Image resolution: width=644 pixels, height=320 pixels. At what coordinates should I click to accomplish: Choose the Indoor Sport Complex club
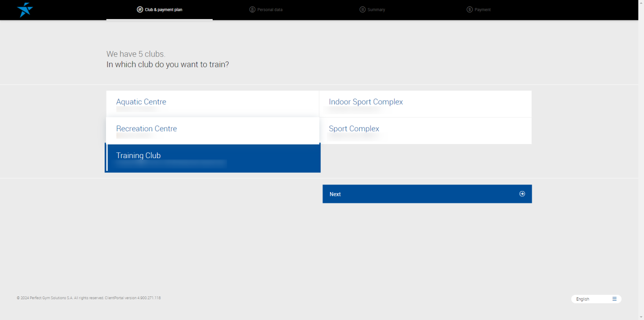425,104
